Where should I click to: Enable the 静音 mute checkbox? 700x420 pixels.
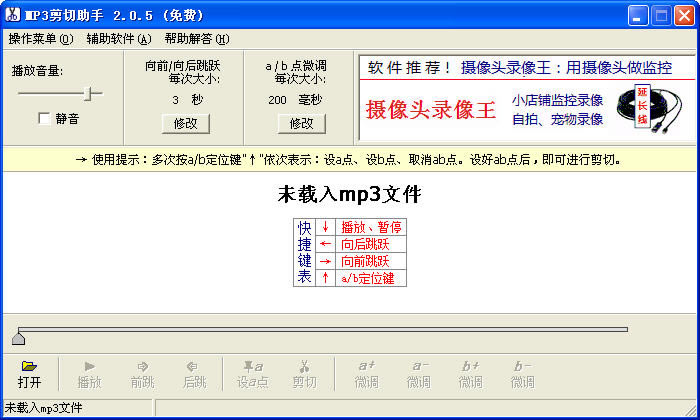(x=44, y=118)
